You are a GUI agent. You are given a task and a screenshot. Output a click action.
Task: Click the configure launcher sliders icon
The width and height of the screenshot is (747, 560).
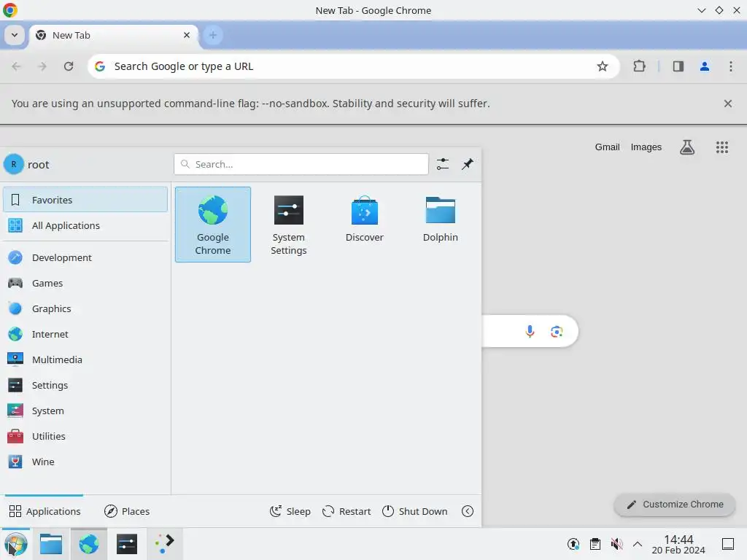443,164
